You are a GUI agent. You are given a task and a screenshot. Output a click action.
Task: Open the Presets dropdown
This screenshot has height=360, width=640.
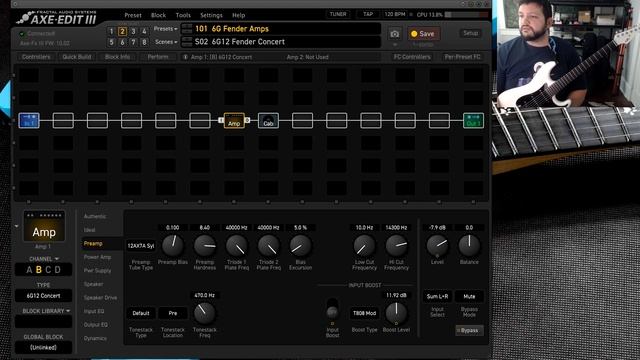pos(165,29)
